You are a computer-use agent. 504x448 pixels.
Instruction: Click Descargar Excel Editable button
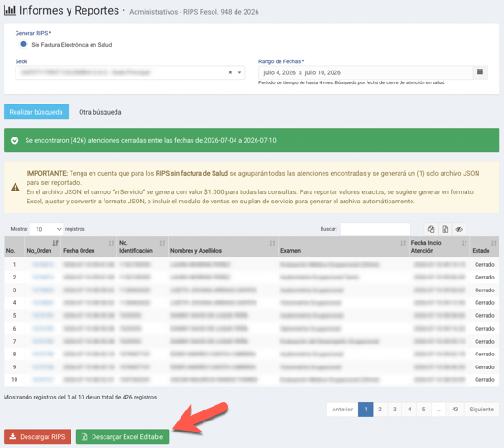[x=122, y=437]
